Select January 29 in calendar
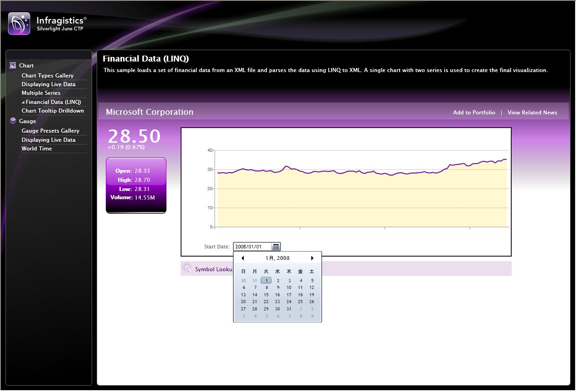This screenshot has width=576, height=392. [266, 309]
